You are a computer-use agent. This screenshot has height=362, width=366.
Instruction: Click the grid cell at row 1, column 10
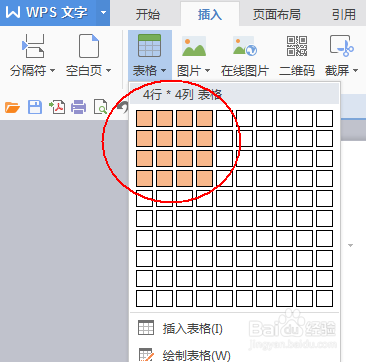tap(324, 118)
